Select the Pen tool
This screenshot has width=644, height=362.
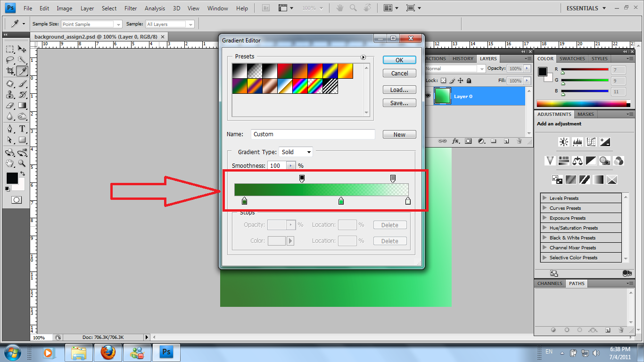point(9,129)
